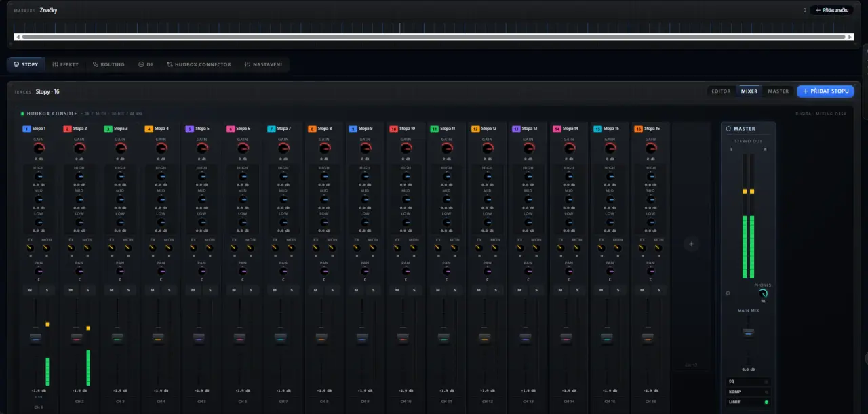Image resolution: width=868 pixels, height=414 pixels.
Task: Mute Stopa 2 with its M button
Action: (71, 290)
